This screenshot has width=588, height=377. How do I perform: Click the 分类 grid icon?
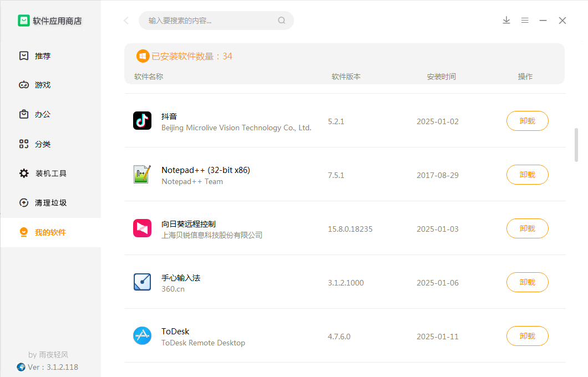click(x=24, y=144)
